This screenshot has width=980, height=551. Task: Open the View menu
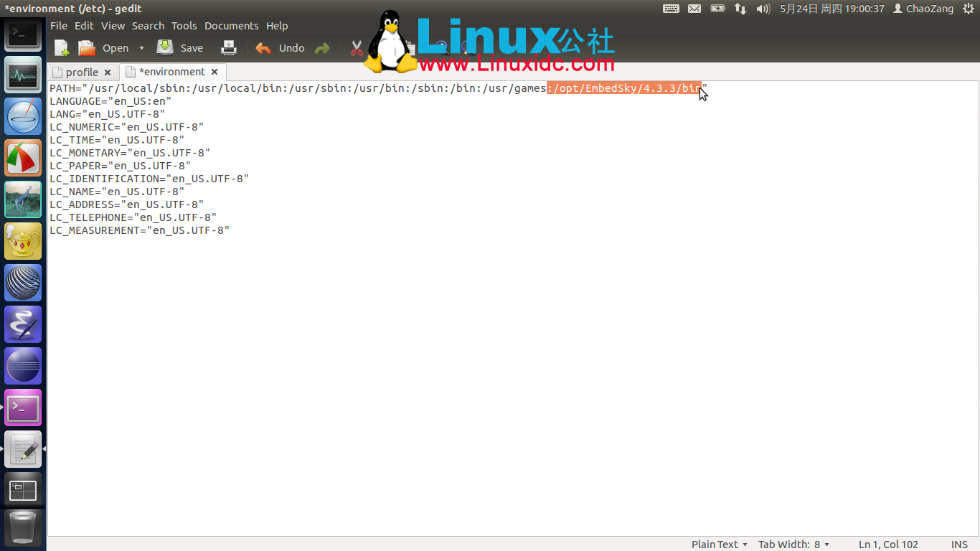click(113, 26)
